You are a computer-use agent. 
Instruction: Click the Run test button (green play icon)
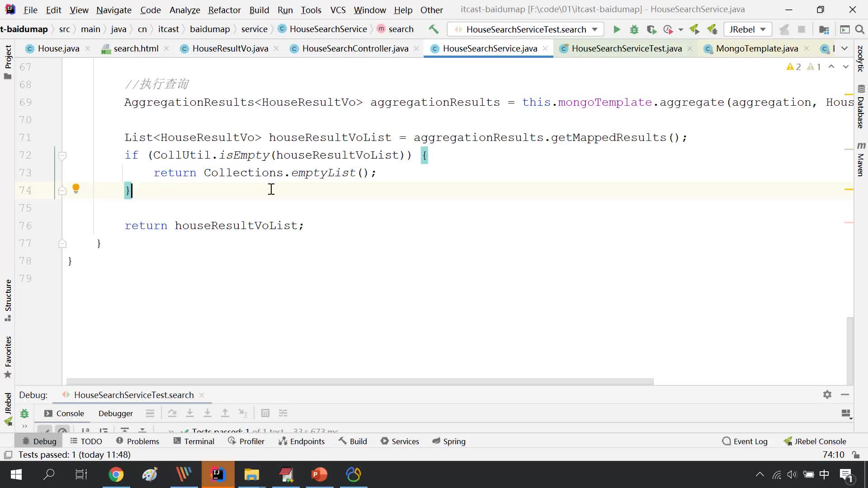(617, 29)
